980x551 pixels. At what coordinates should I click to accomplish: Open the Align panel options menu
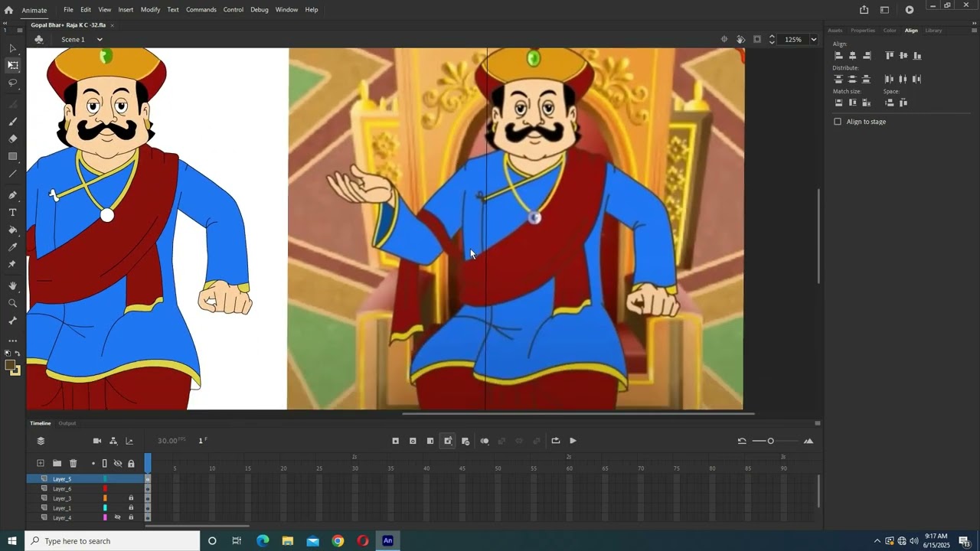click(975, 31)
